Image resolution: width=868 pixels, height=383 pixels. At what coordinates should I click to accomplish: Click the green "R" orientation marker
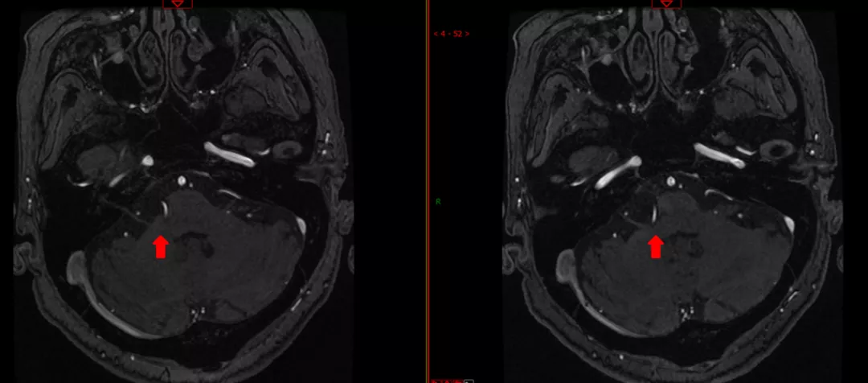(x=439, y=202)
